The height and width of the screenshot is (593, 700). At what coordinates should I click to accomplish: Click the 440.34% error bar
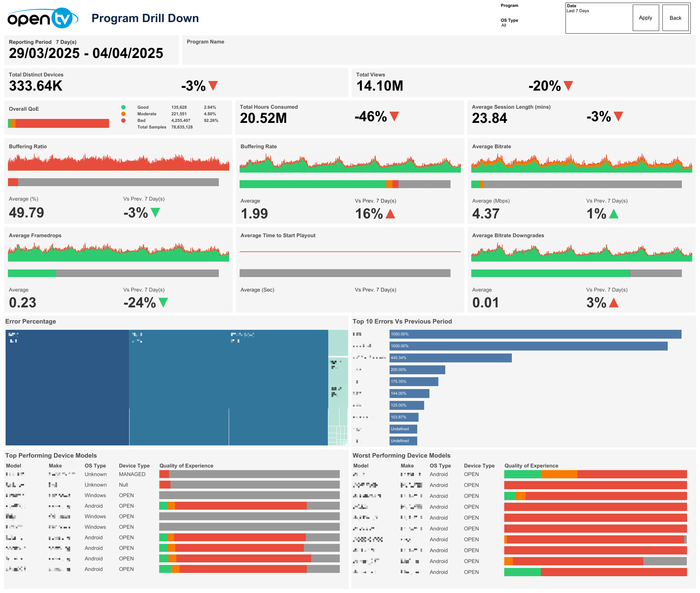[451, 358]
